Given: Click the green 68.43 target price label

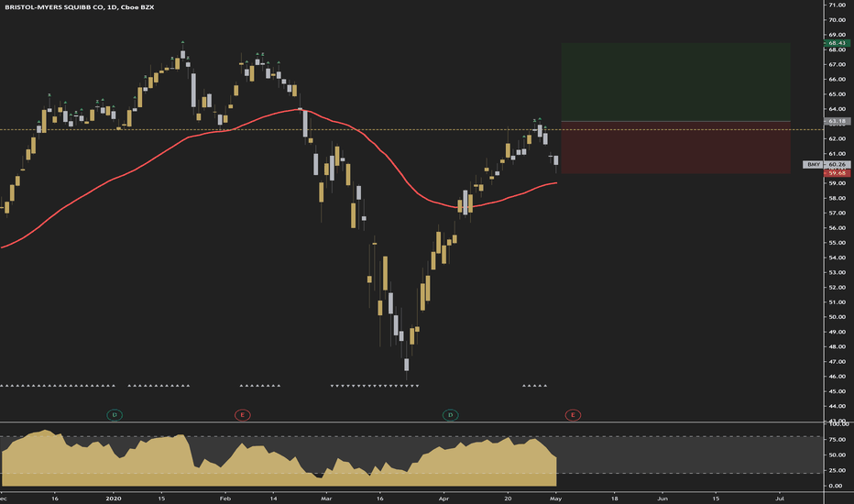Looking at the screenshot, I should coord(838,42).
